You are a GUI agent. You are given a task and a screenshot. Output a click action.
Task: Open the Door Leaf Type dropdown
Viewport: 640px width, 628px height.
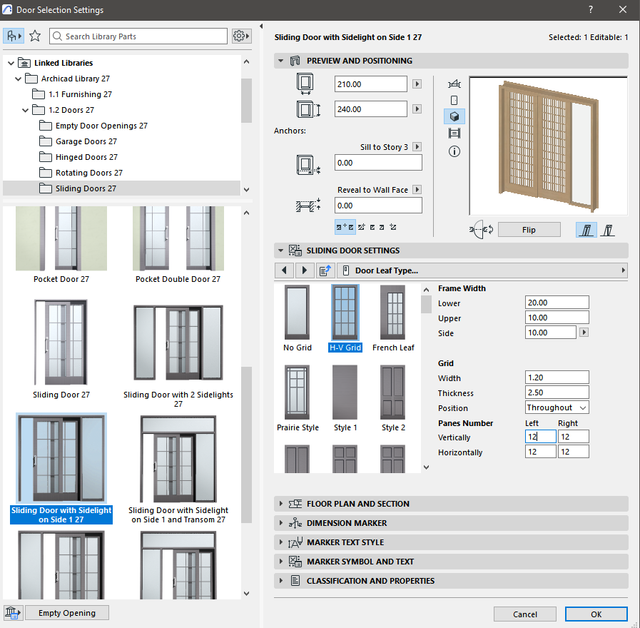tap(482, 270)
